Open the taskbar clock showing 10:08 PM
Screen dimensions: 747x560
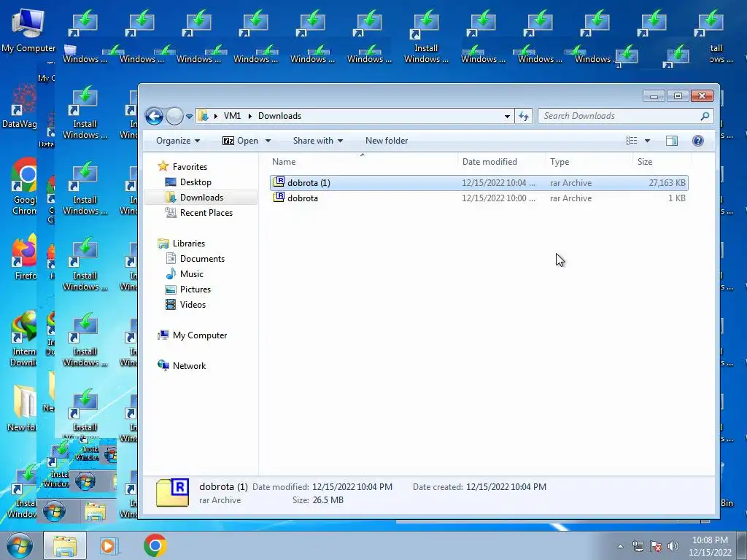(x=710, y=546)
